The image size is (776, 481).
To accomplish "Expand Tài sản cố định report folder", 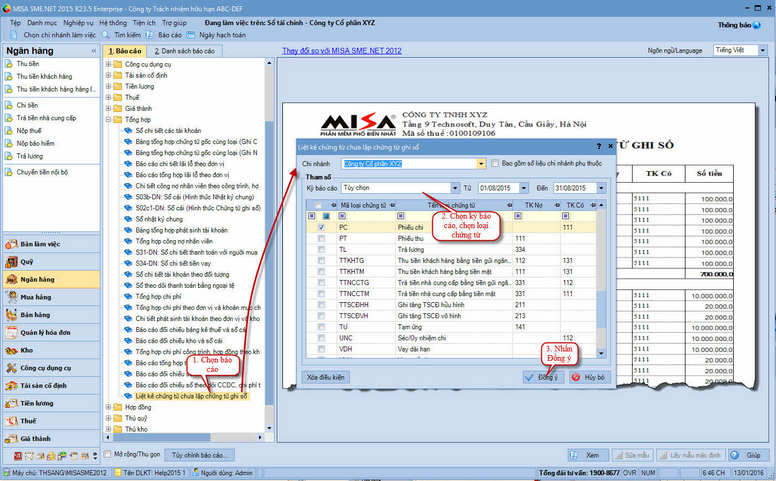I will 108,75.
